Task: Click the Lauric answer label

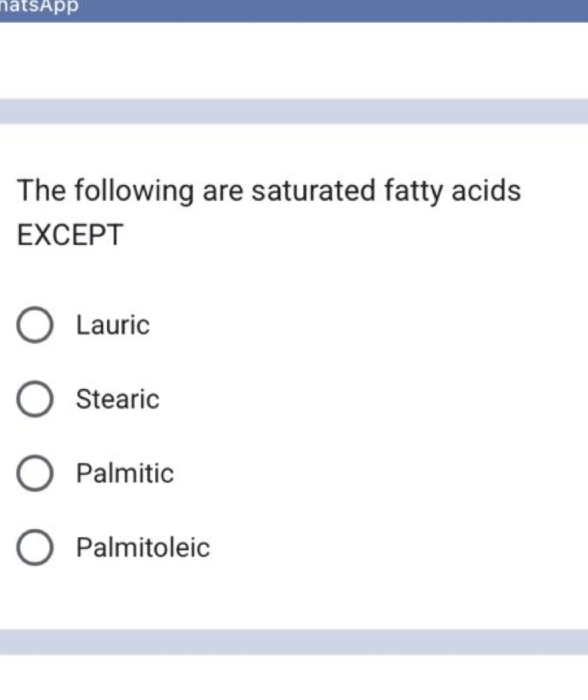Action: (113, 325)
